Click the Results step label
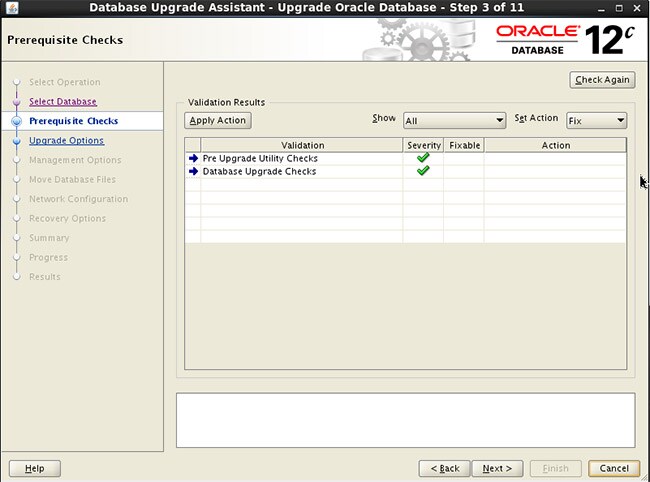This screenshot has width=650, height=482. click(45, 276)
